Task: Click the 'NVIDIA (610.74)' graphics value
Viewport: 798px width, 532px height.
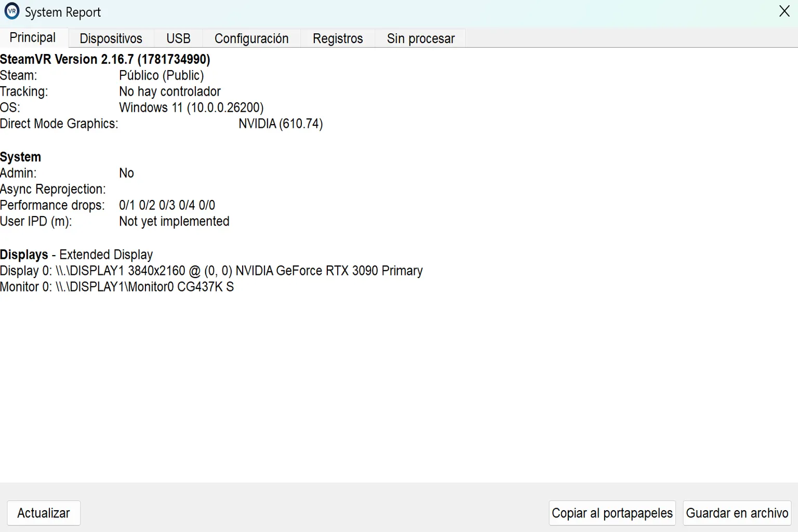Action: [281, 124]
